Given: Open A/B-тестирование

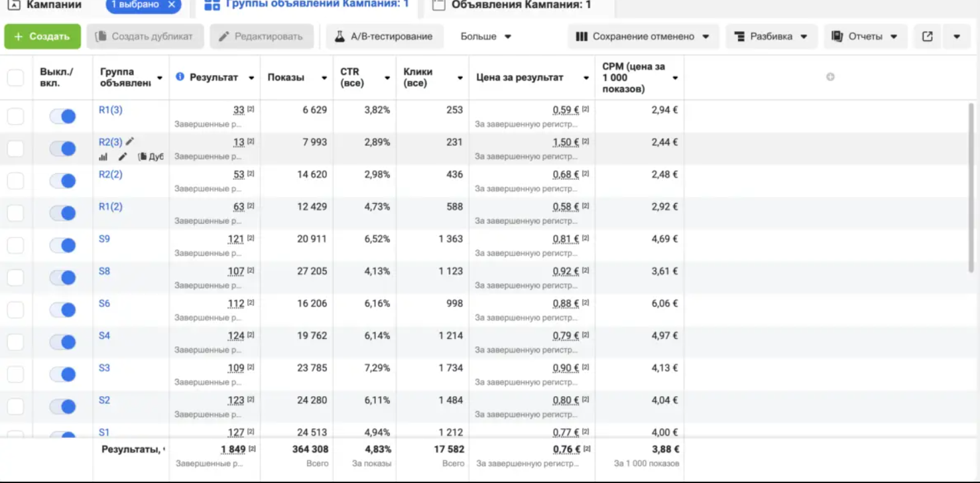Looking at the screenshot, I should (x=384, y=36).
